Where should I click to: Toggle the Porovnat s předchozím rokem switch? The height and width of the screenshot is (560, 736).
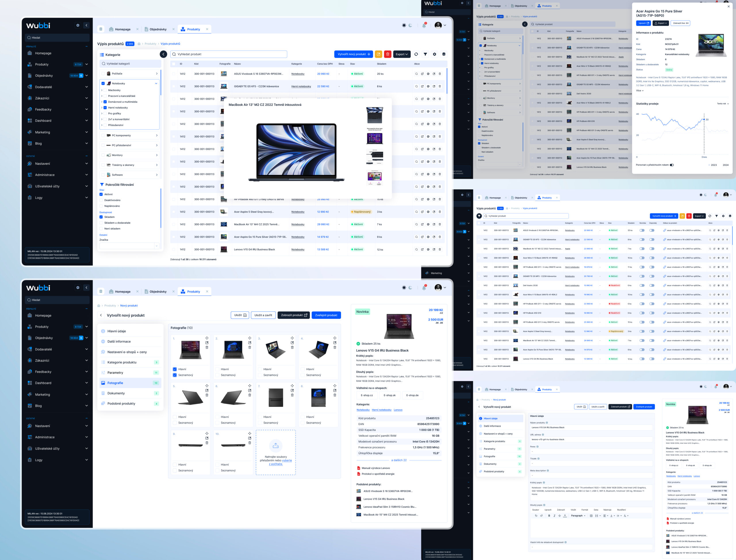672,165
